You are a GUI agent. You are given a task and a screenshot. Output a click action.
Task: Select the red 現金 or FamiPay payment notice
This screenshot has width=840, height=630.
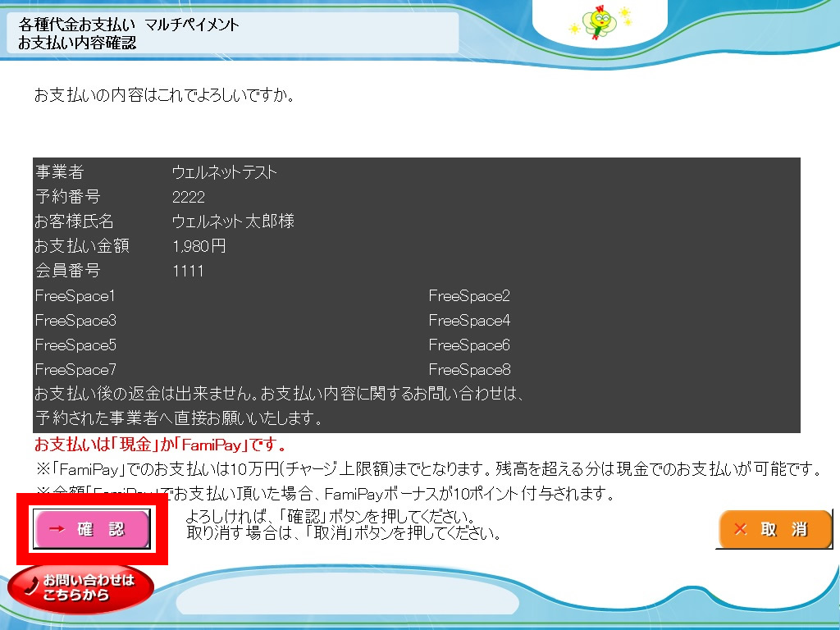coord(160,444)
